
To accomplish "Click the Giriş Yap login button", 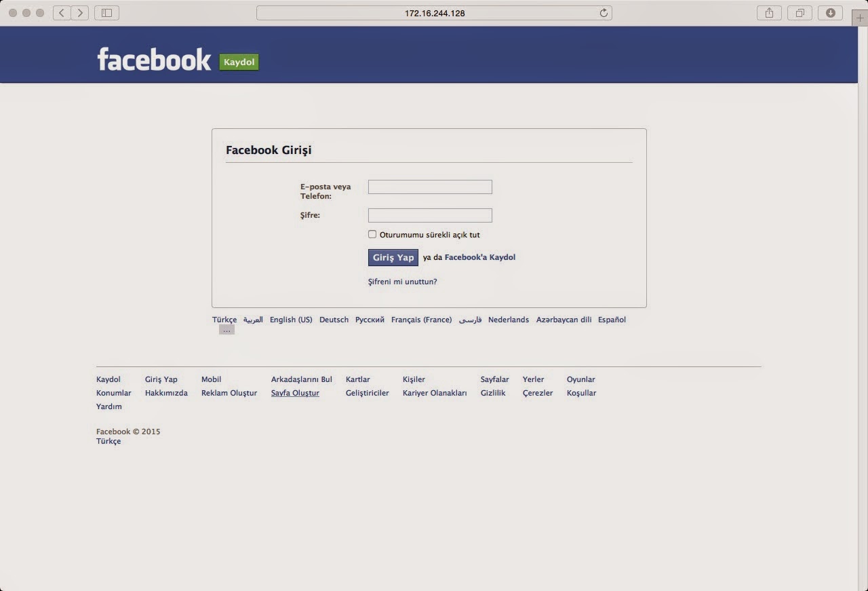I will pos(393,257).
